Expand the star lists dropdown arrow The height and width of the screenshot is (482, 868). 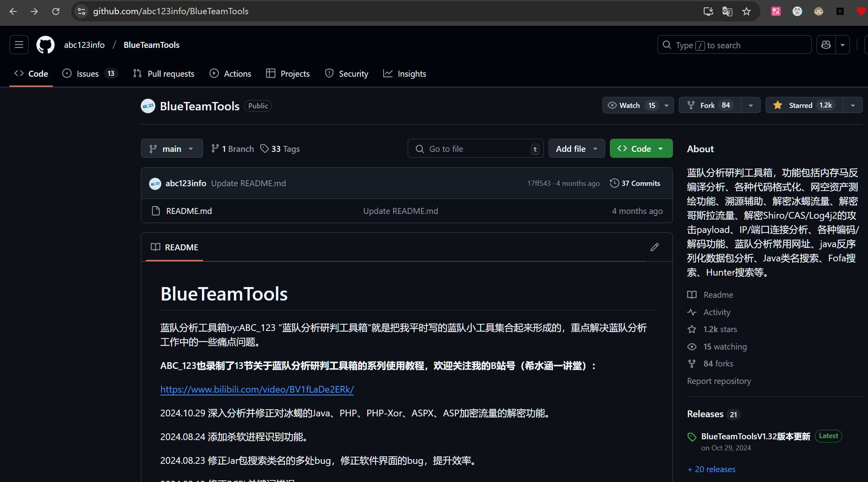853,105
